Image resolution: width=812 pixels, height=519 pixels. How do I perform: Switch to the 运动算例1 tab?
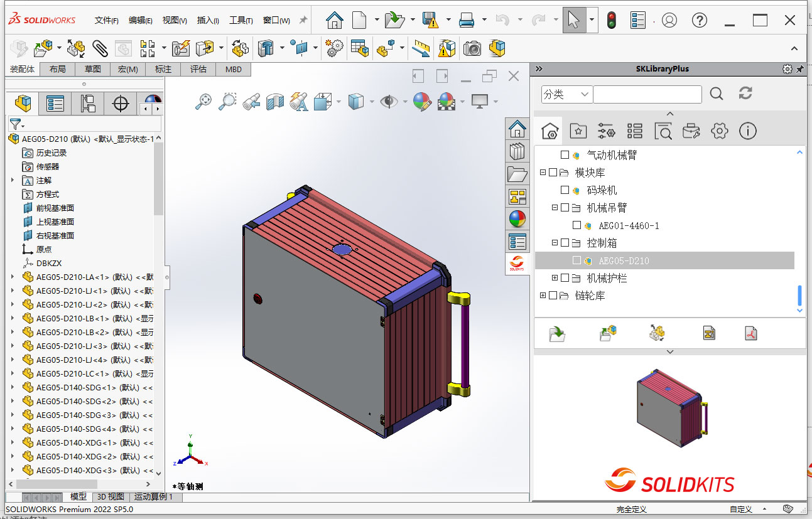[x=154, y=496]
